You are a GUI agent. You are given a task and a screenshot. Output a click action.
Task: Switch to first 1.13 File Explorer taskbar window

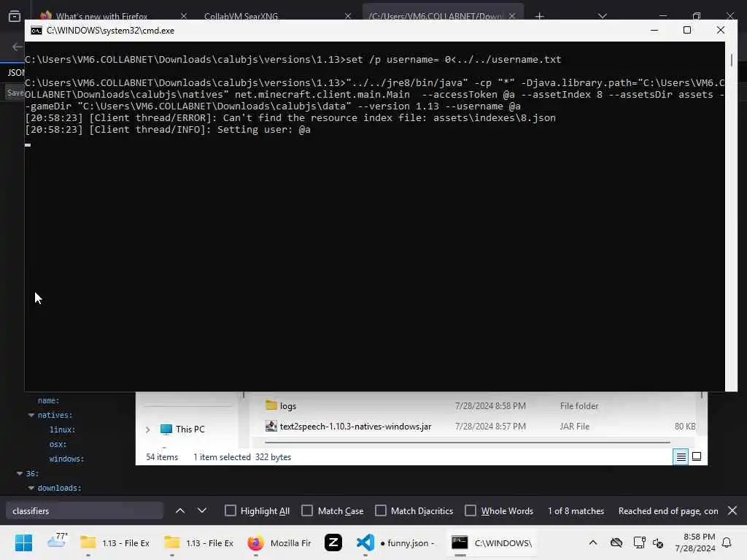click(115, 542)
